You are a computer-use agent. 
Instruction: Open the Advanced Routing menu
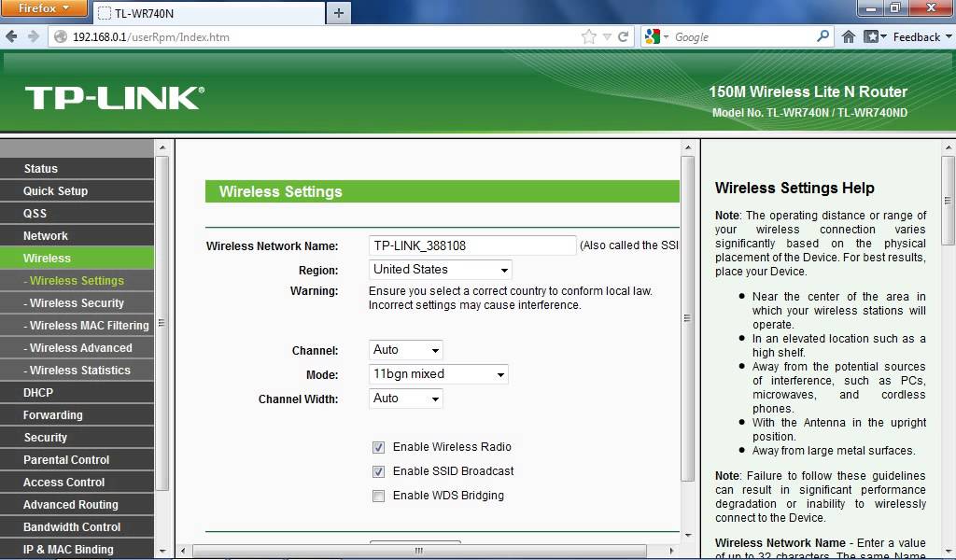77,505
